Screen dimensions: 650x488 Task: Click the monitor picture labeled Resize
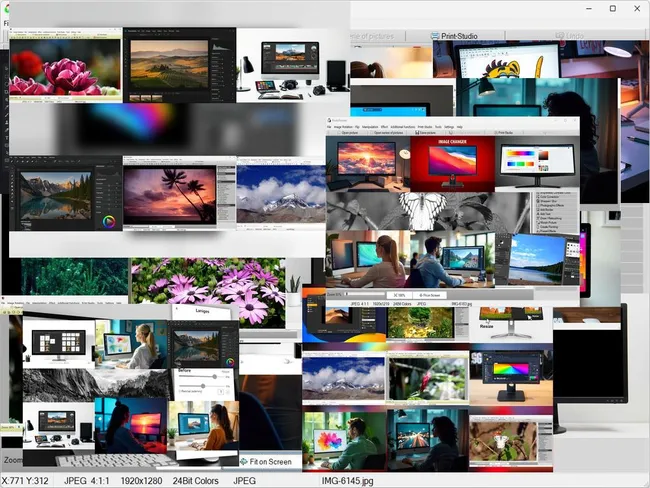[511, 323]
